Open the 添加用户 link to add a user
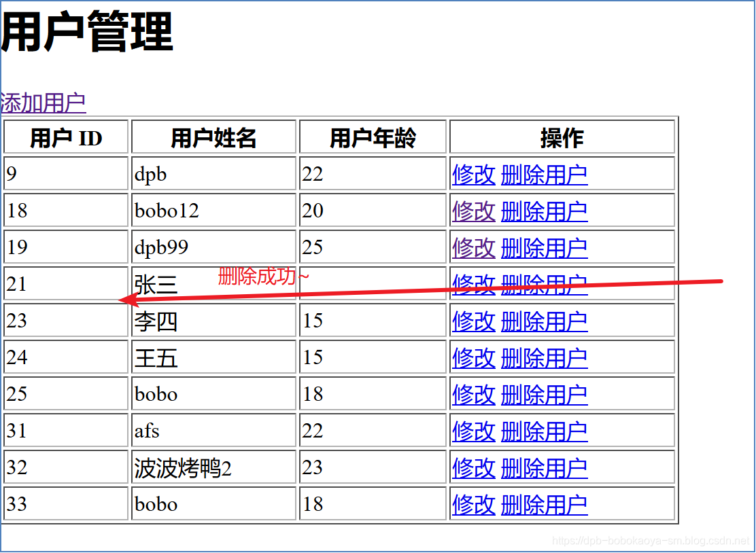The height and width of the screenshot is (553, 756). 42,101
